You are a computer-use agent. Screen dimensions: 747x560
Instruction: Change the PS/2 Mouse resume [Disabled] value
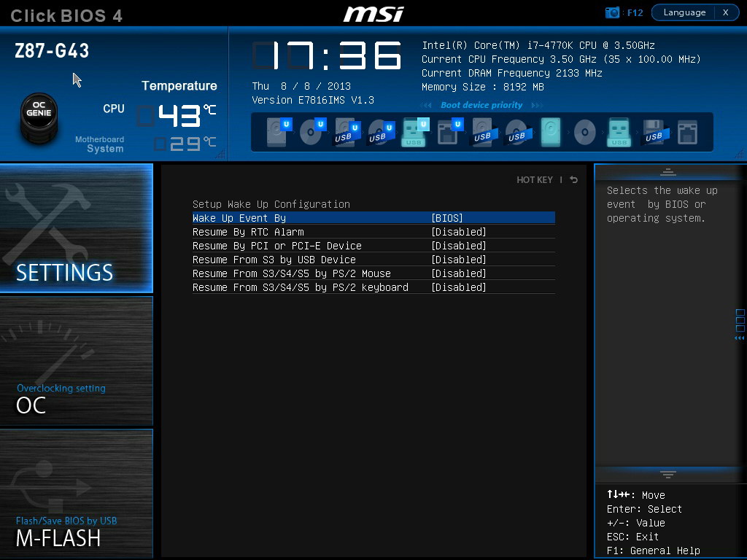(459, 273)
